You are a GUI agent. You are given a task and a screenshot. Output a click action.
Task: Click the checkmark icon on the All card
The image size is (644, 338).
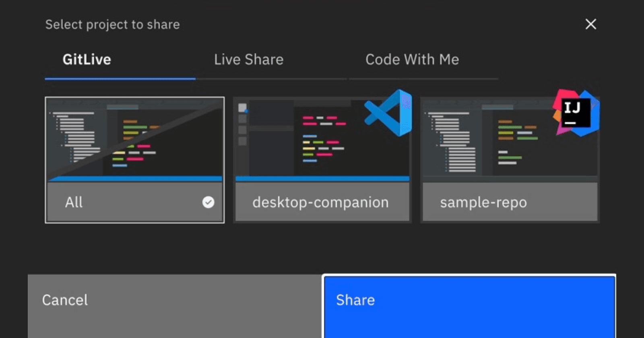click(208, 202)
